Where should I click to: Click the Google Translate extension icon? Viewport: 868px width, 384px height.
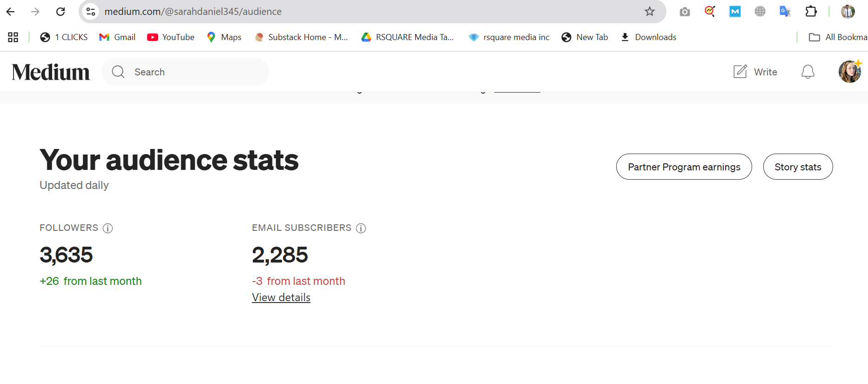tap(785, 11)
